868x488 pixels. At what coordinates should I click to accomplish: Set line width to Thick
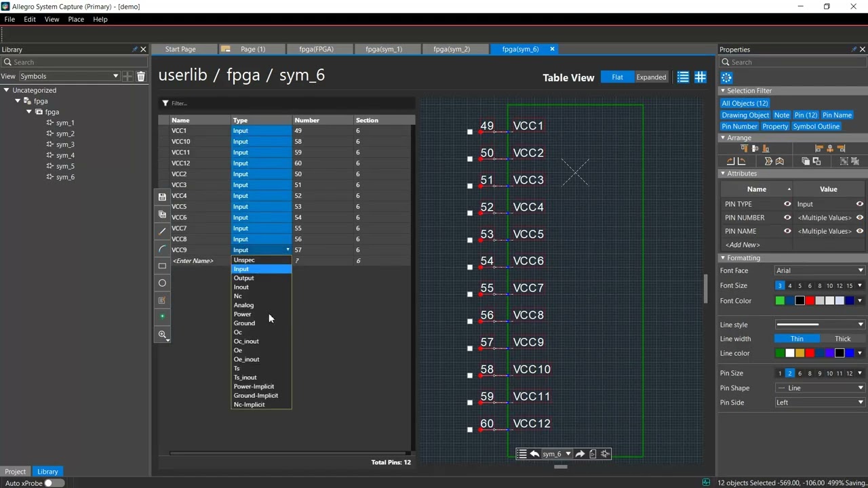[842, 339]
